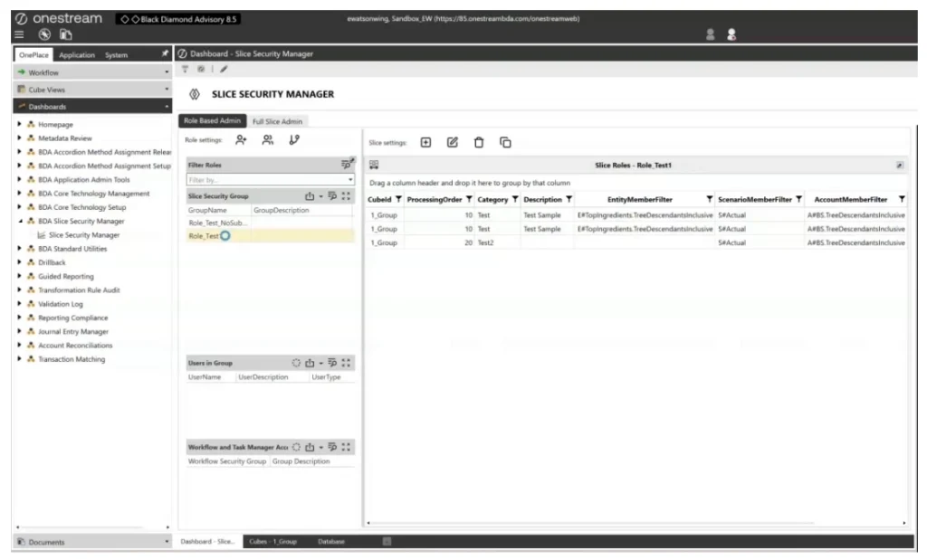The image size is (927, 560).
Task: Export the Workflow and Task Manager grid
Action: click(x=310, y=447)
